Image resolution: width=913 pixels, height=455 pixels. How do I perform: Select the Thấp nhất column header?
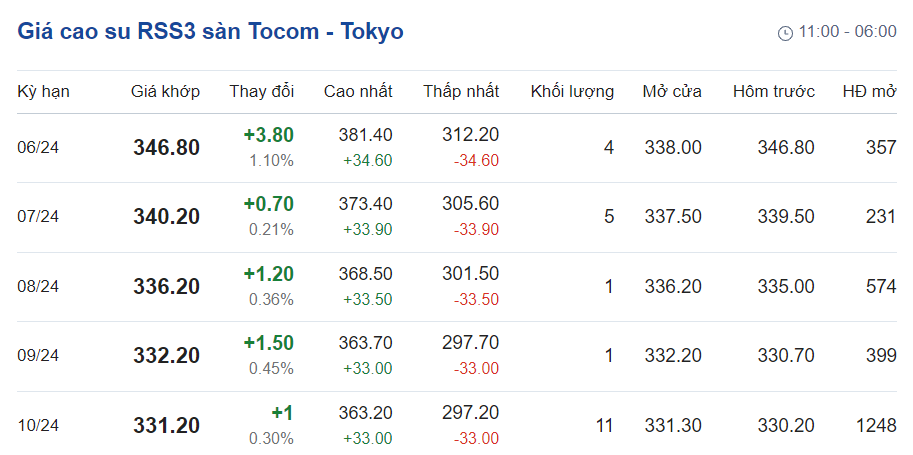coord(461,92)
